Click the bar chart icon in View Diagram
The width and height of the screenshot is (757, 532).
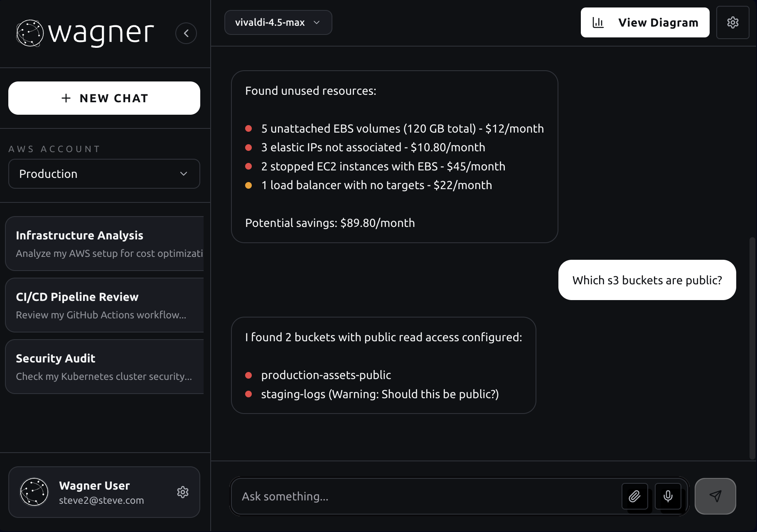point(598,22)
